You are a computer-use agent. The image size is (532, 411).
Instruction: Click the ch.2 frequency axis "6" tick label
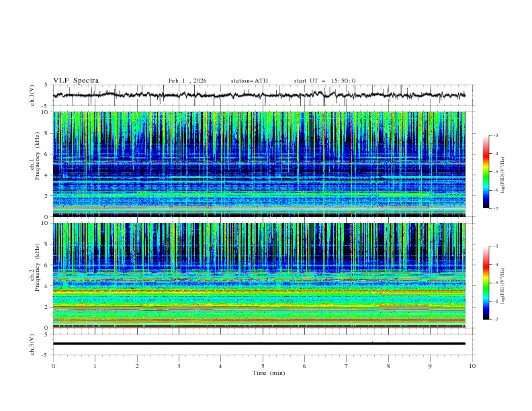[x=48, y=265]
